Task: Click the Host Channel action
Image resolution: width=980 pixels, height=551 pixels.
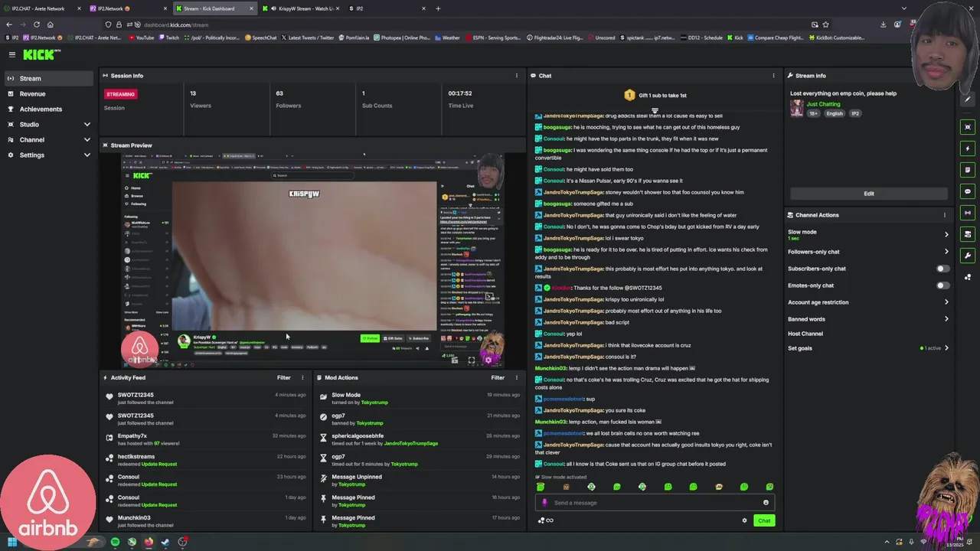Action: click(805, 334)
